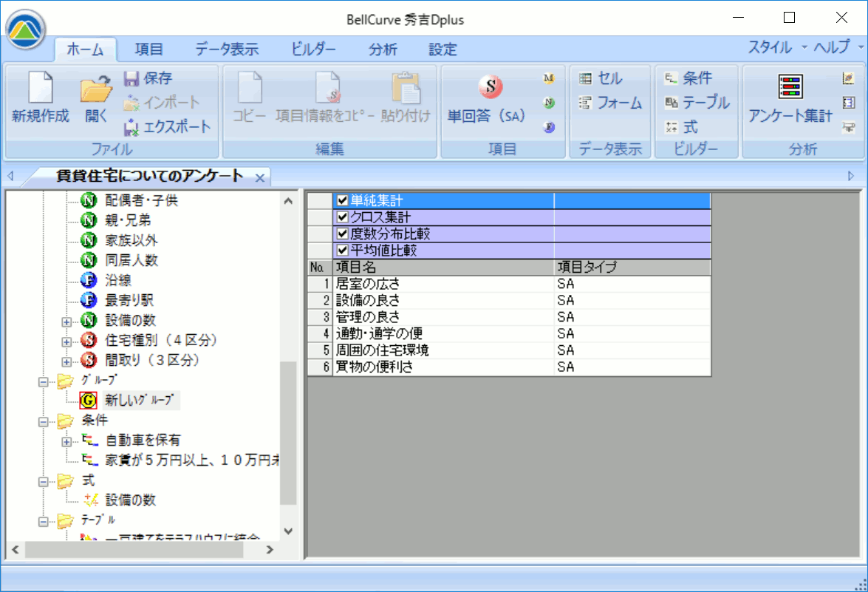Collapse the テーブル folder

pyautogui.click(x=43, y=521)
